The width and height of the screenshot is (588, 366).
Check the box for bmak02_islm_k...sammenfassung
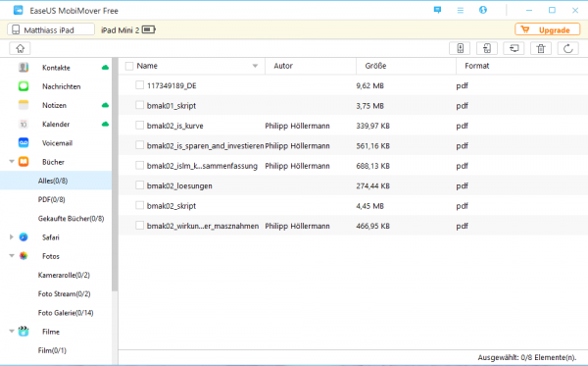click(139, 166)
